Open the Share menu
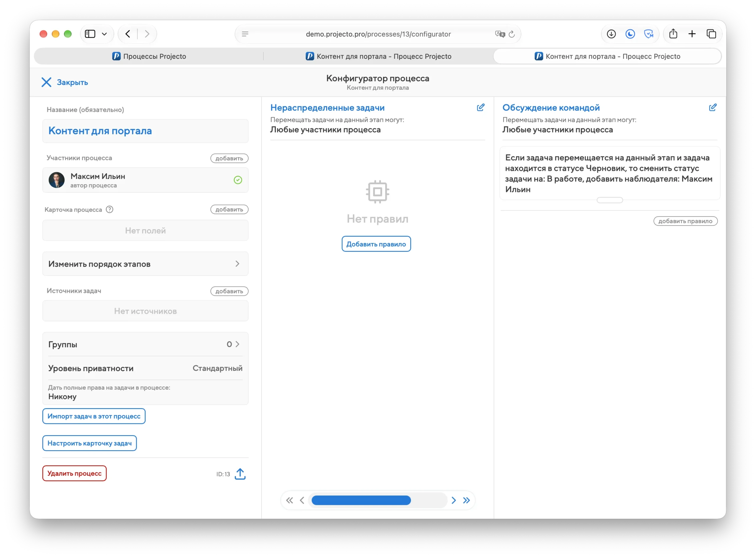This screenshot has height=558, width=756. tap(673, 34)
